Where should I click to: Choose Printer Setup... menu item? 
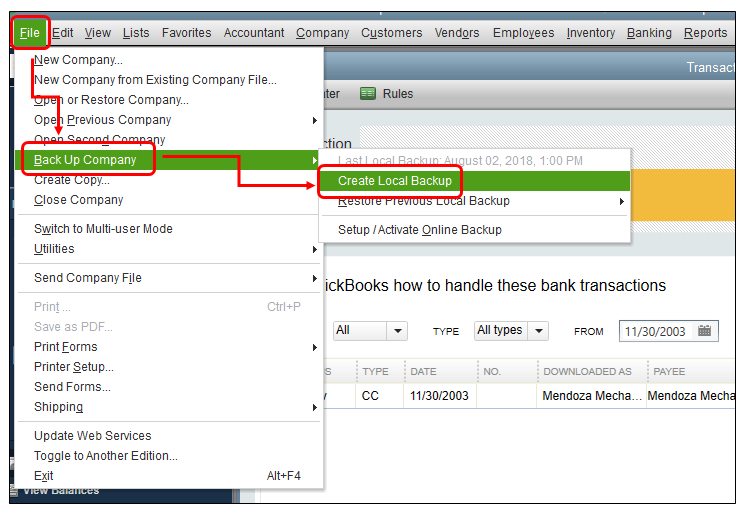click(x=169, y=367)
